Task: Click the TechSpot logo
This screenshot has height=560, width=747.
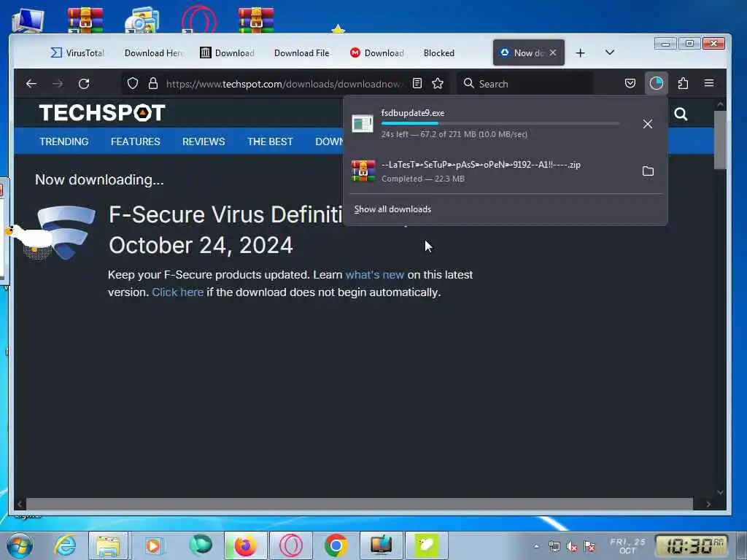Action: pos(102,113)
